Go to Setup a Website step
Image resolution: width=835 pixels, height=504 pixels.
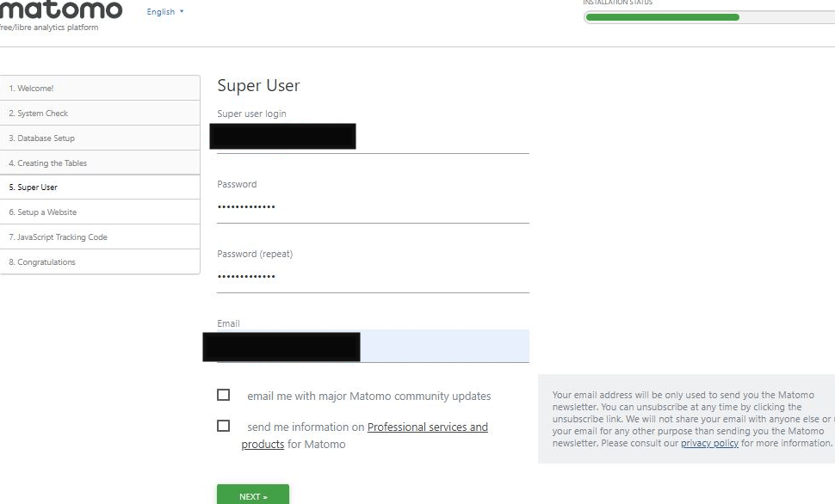(100, 212)
